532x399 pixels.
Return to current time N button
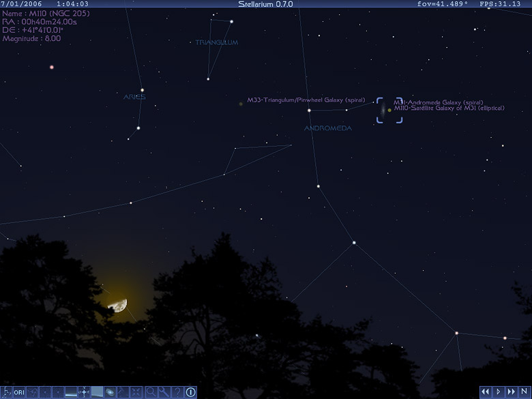[524, 392]
